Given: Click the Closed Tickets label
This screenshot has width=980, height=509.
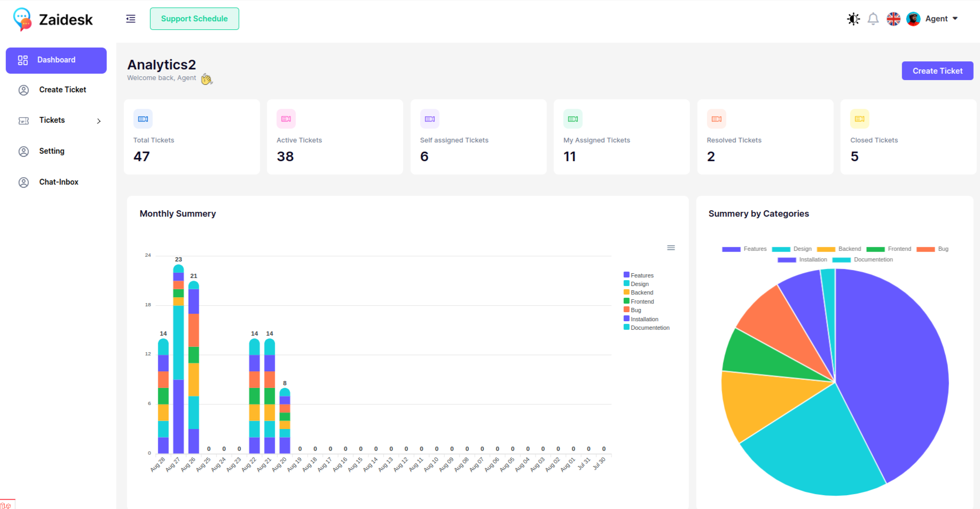Looking at the screenshot, I should [x=874, y=140].
